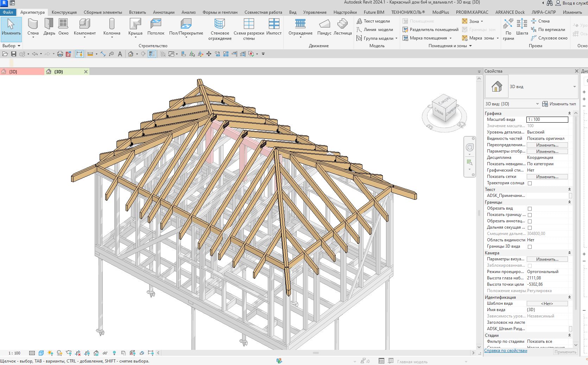This screenshot has height=365, width=588.
Task: Expand the Крыша (Roof) dropdown
Action: coord(135,36)
